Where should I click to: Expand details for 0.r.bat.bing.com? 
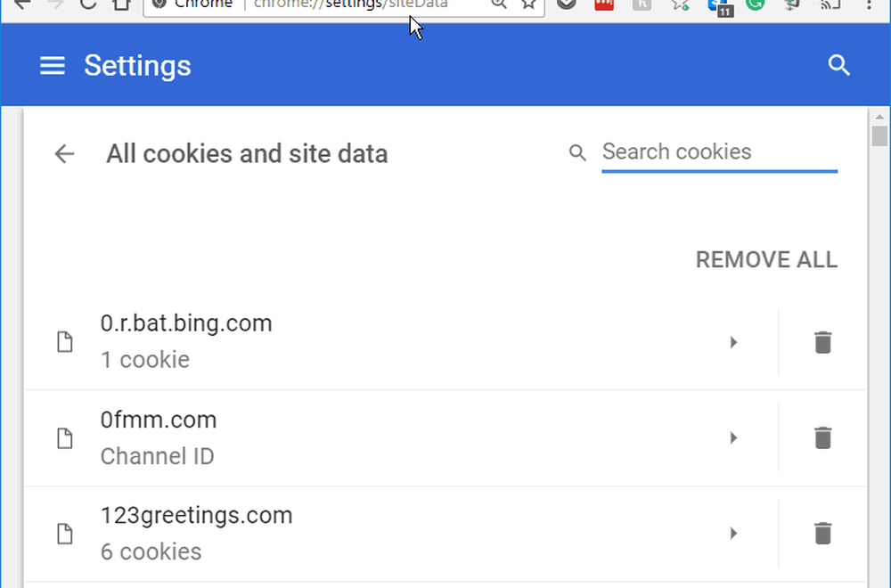tap(733, 342)
